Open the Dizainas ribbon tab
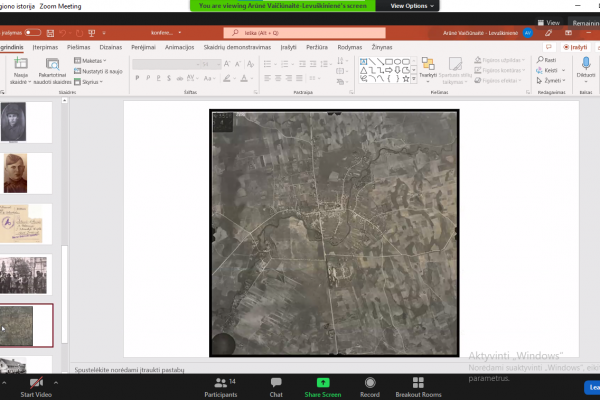600x400 pixels. coord(111,47)
